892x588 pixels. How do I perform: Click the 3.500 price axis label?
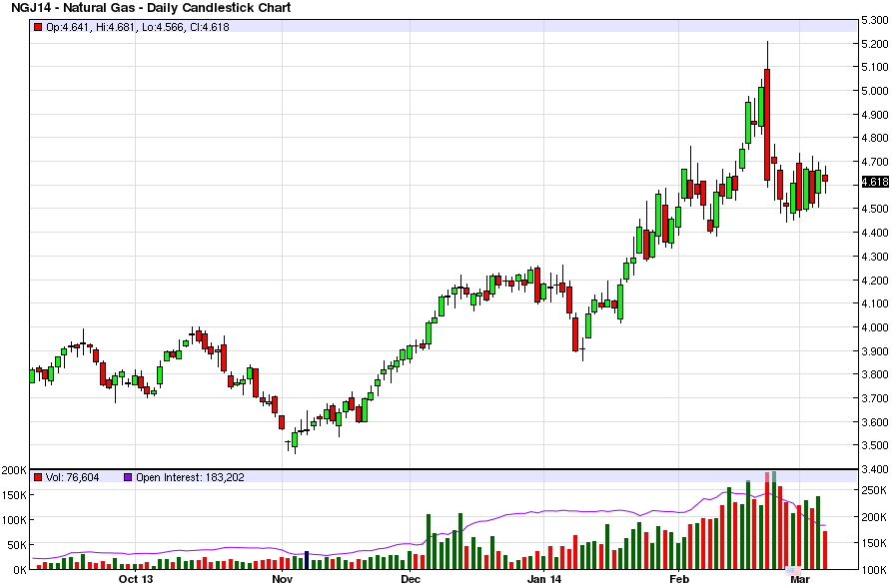[x=875, y=445]
